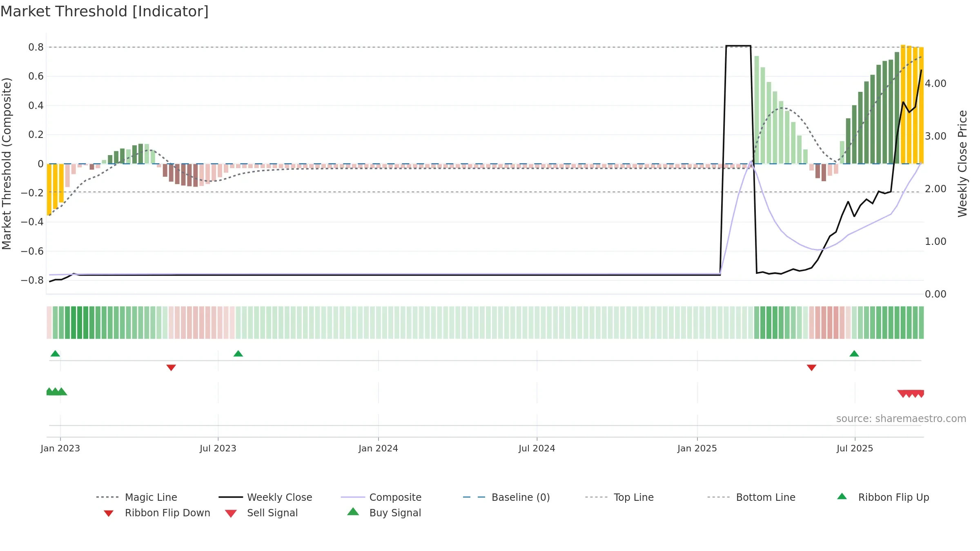Click the red ribbon segment near mid 2025
This screenshot has height=551, width=980.
[x=830, y=322]
